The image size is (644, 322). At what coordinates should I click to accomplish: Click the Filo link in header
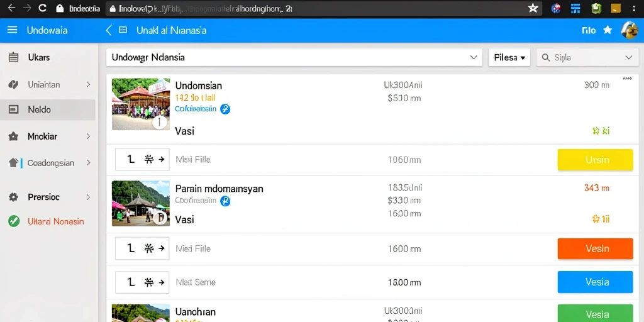point(589,30)
